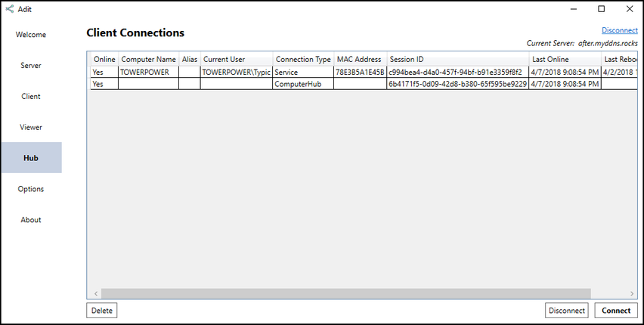644x325 pixels.
Task: Sort by the Connection Type column
Action: click(x=302, y=59)
